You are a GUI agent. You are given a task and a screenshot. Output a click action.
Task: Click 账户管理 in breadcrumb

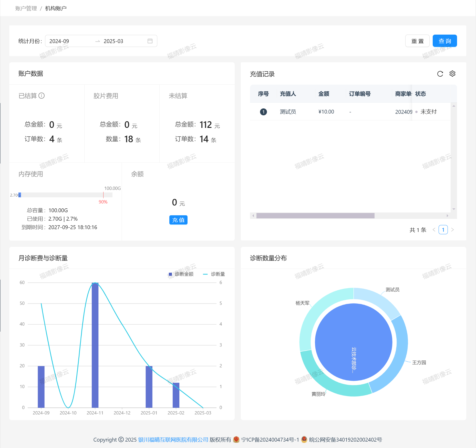pyautogui.click(x=26, y=8)
